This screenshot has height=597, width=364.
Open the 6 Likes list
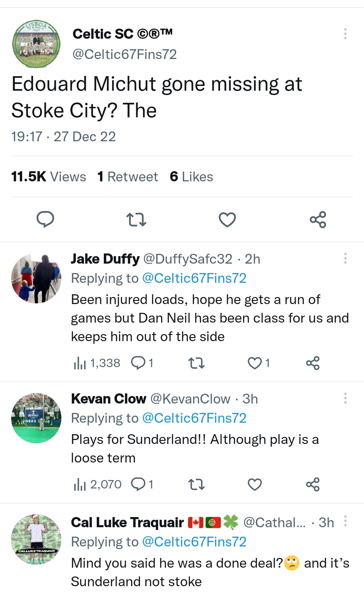(x=191, y=177)
